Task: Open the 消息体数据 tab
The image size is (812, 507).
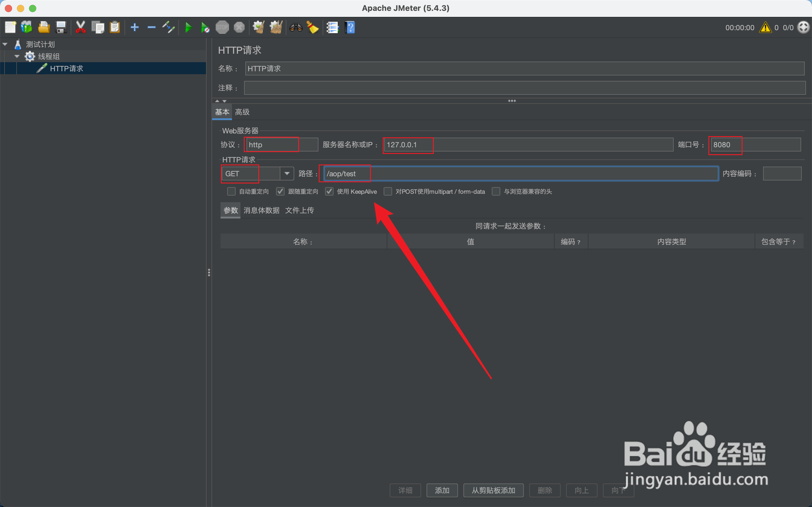Action: tap(261, 210)
